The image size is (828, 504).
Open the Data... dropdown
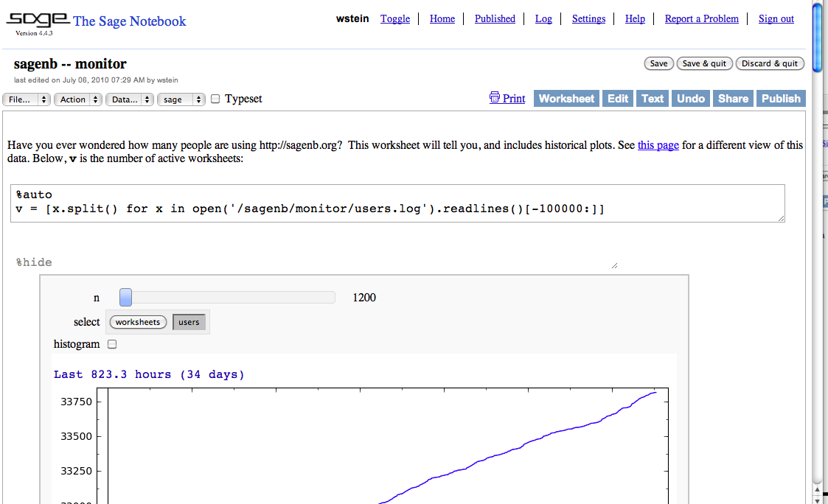[130, 99]
